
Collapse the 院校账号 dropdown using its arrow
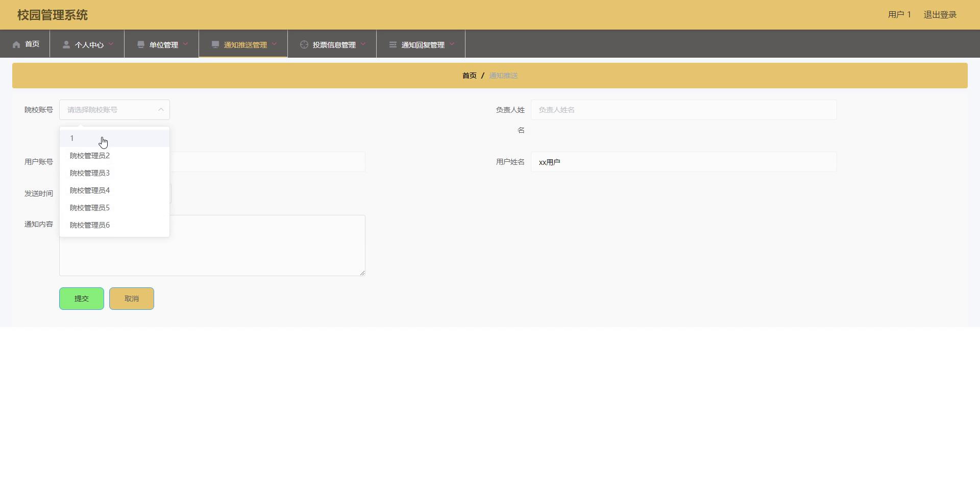(161, 110)
